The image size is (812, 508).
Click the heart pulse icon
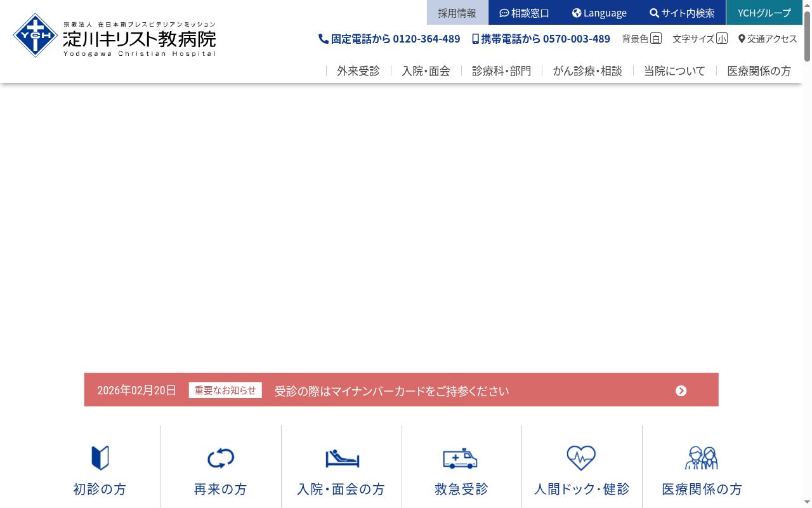[x=581, y=458]
